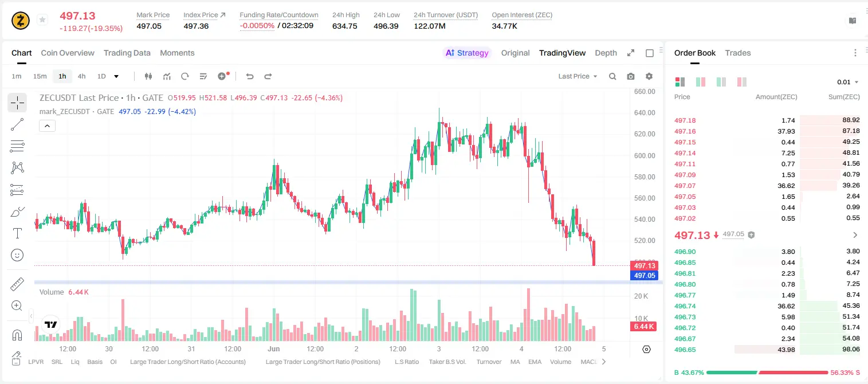The width and height of the screenshot is (868, 384).
Task: Show only sell orders in order book
Action: (742, 82)
